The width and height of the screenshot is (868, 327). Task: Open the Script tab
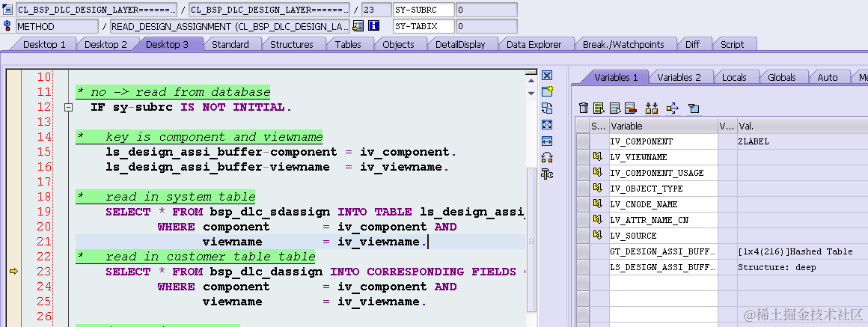click(732, 44)
